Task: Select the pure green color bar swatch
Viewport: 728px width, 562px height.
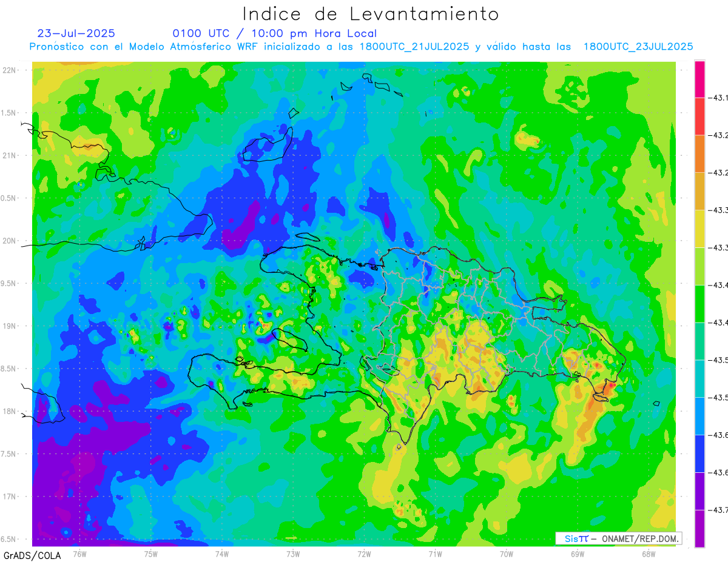Action: (x=699, y=304)
